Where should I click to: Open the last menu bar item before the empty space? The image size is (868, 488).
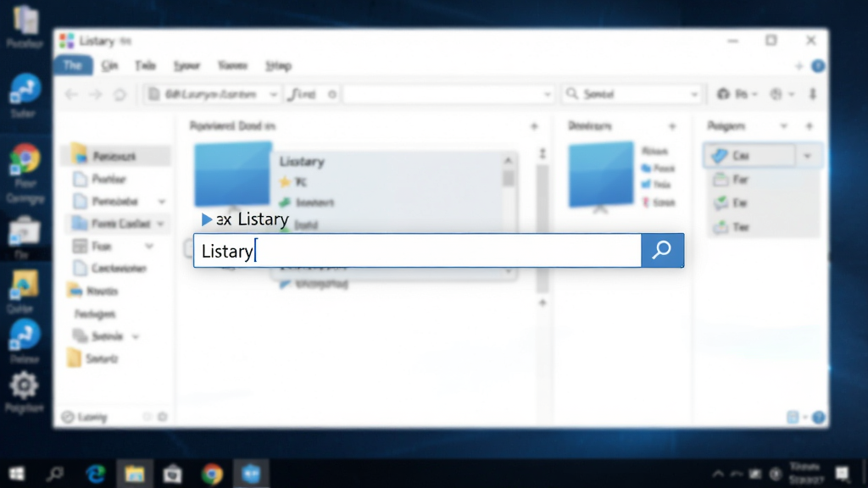[x=278, y=66]
